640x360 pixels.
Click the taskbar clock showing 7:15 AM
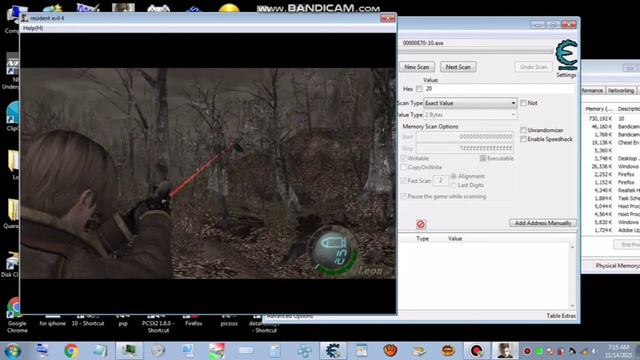618,351
